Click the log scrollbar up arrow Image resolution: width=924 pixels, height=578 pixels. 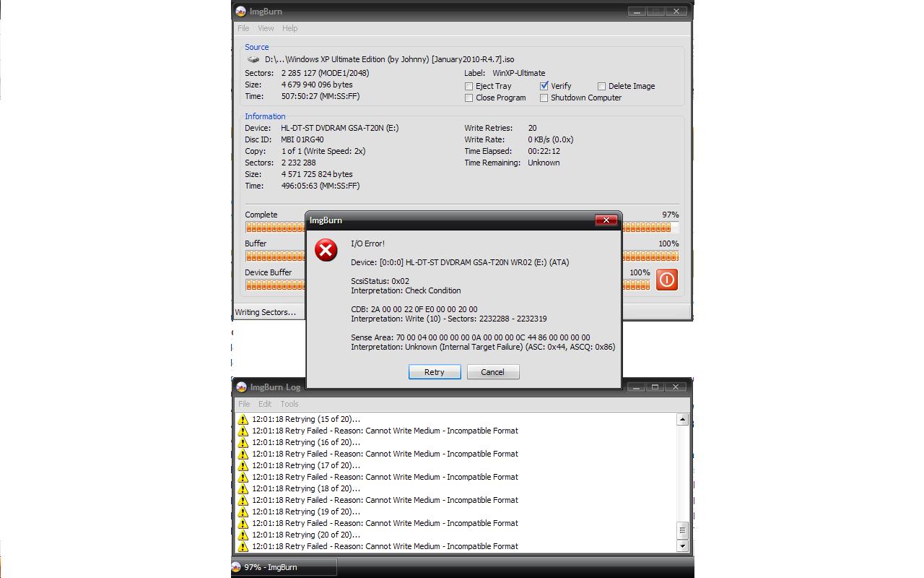[x=682, y=419]
